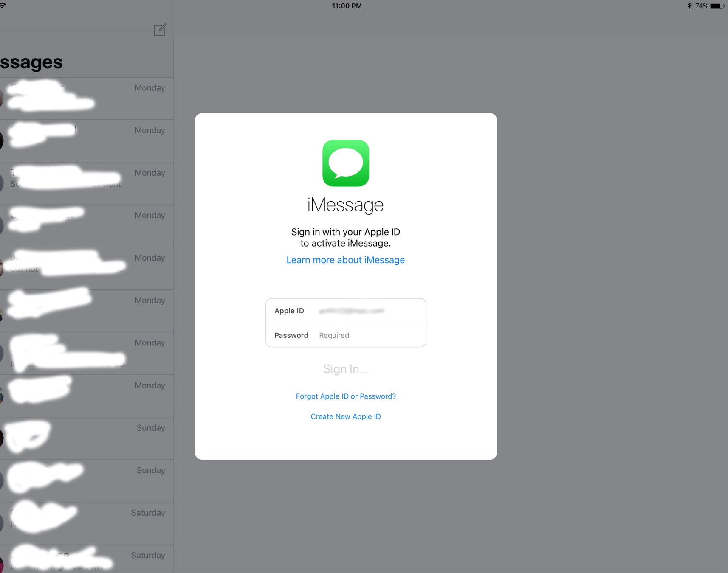Click the iMessage heading in the dialog
This screenshot has width=728, height=573.
click(x=345, y=205)
